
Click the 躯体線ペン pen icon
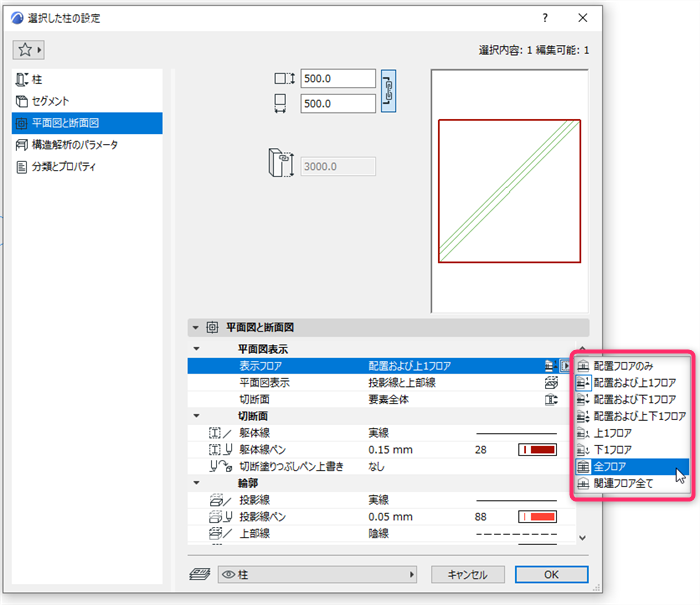tap(221, 450)
